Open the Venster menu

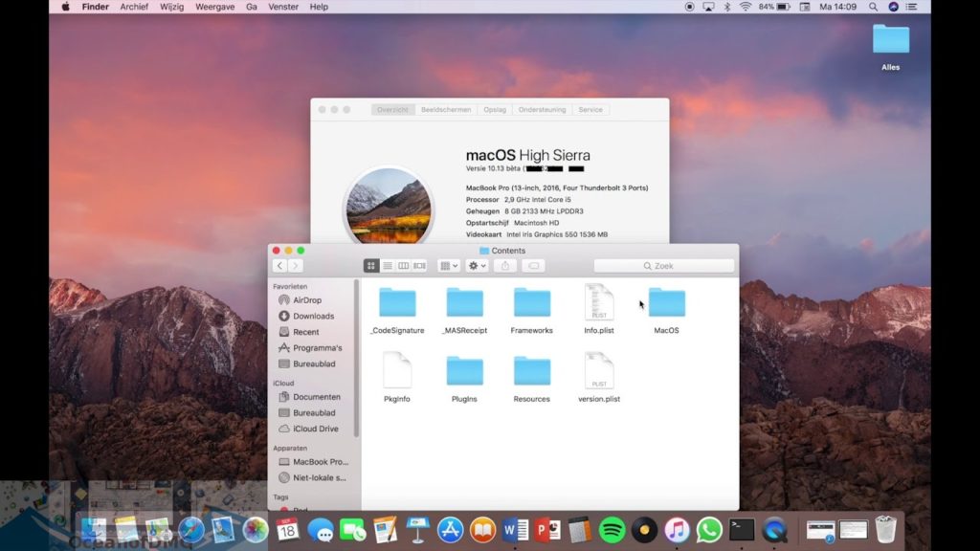[283, 7]
